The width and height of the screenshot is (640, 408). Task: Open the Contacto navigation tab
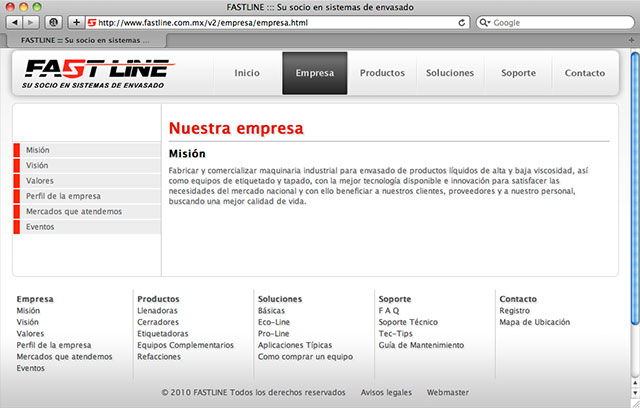click(585, 73)
